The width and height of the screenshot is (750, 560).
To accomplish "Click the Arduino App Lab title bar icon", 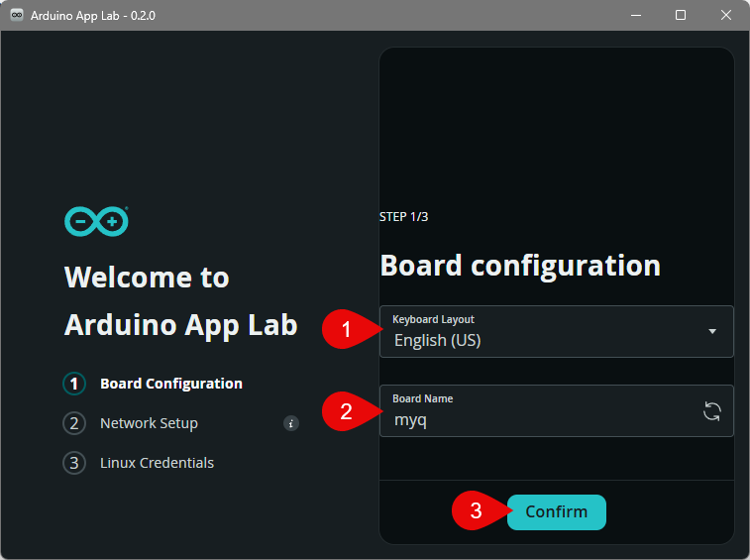I will (x=17, y=15).
